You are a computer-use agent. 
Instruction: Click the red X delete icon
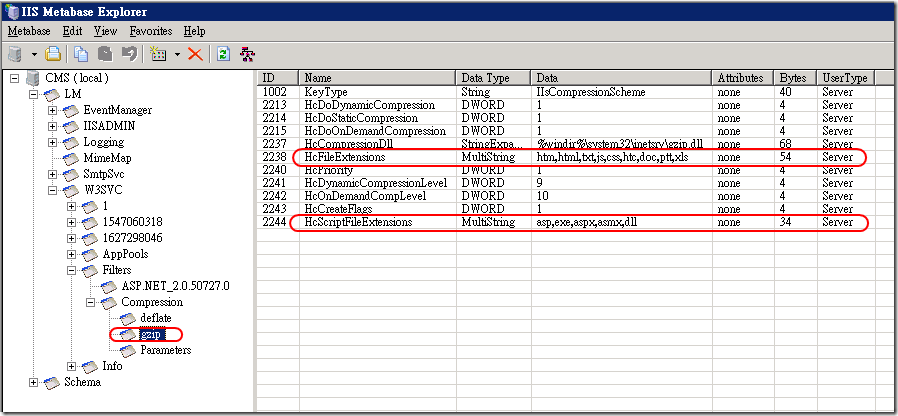pyautogui.click(x=195, y=53)
